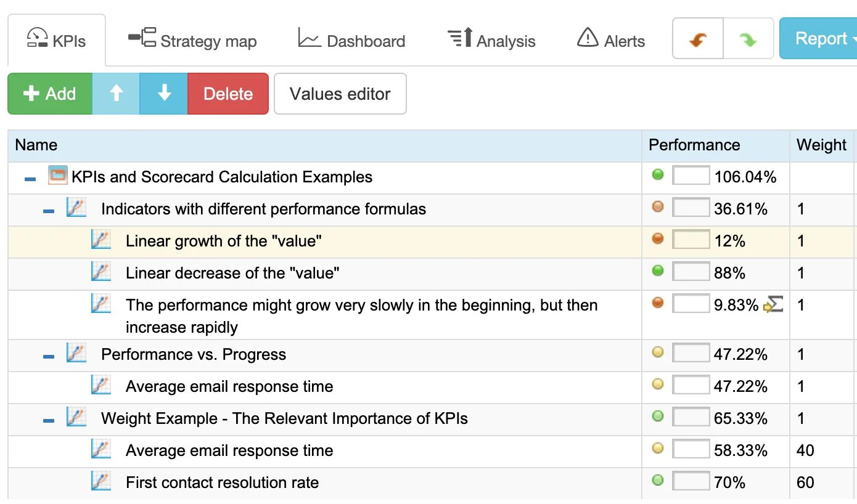Click the progress bar next to 106.04%
Viewport: 857px width, 504px height.
coord(691,176)
